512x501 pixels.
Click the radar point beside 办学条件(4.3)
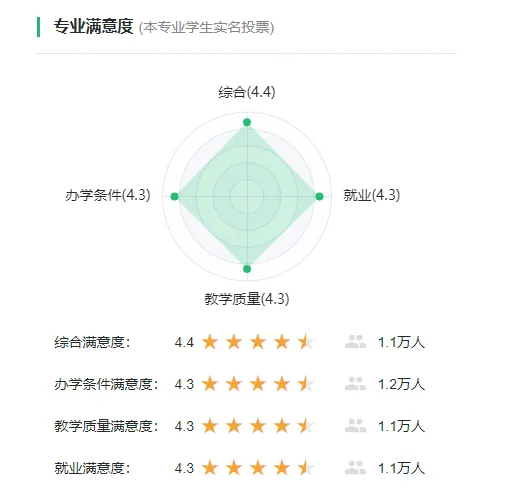point(174,196)
